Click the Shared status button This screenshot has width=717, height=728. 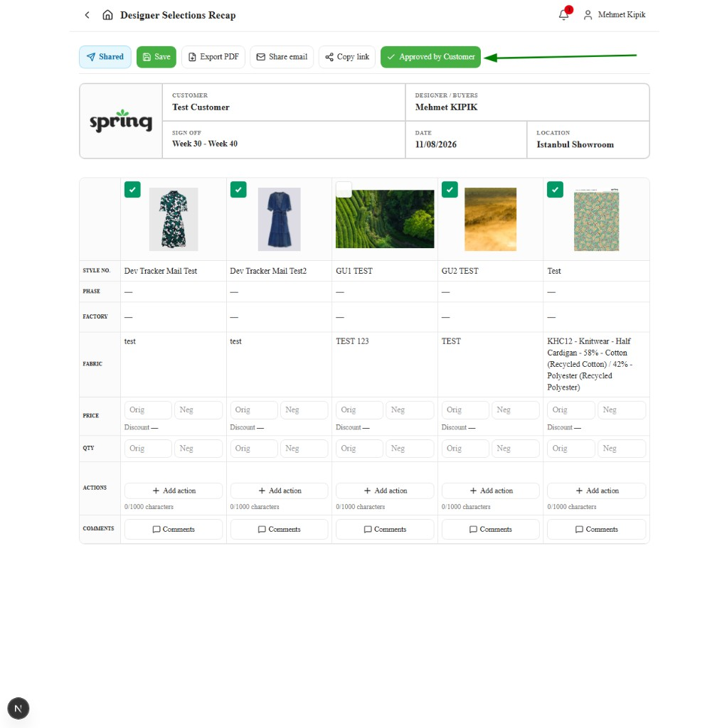point(105,57)
